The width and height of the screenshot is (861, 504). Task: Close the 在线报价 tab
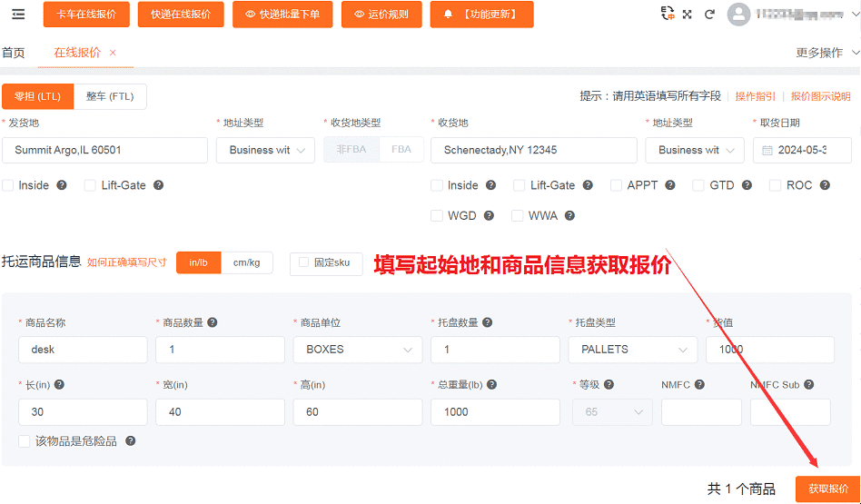(x=113, y=53)
